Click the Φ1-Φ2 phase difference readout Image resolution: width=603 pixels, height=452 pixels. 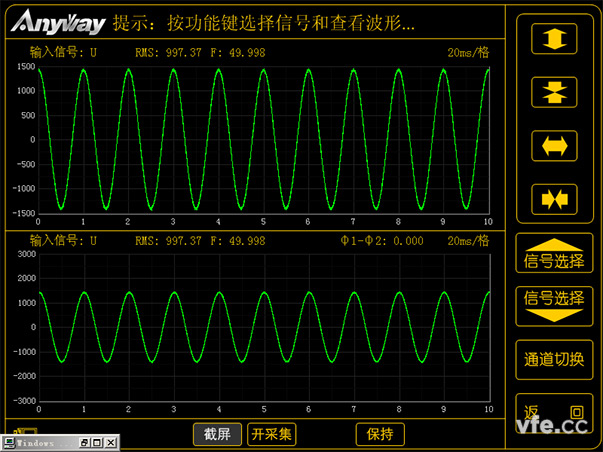[x=381, y=241]
